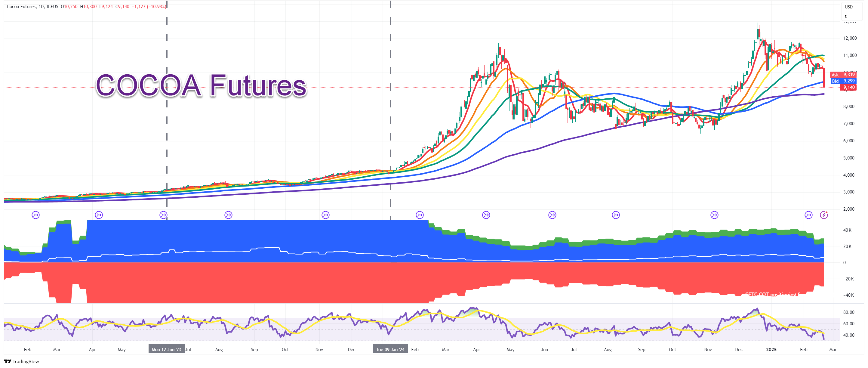This screenshot has width=868, height=368.
Task: Select the contract roll marker in mid-April 2024
Action: point(486,215)
